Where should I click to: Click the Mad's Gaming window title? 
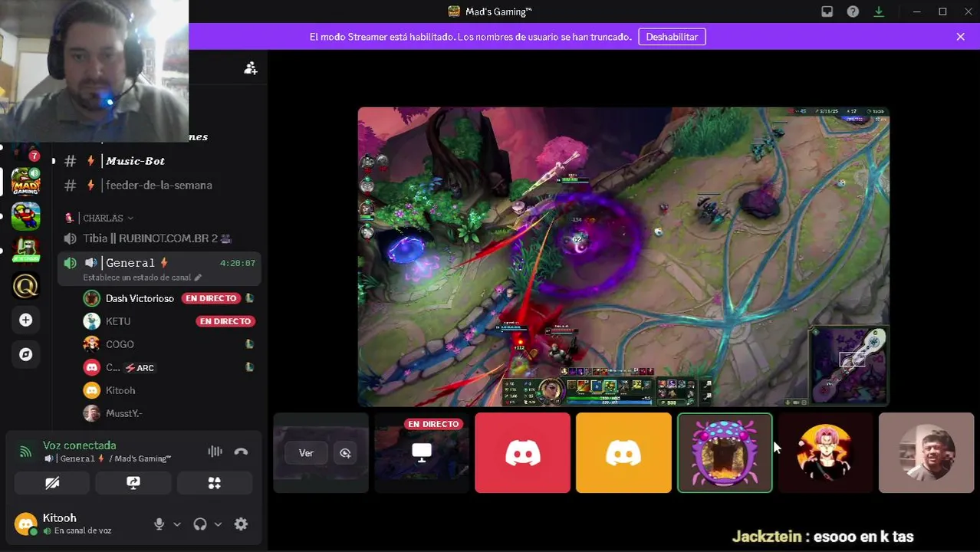coord(498,11)
